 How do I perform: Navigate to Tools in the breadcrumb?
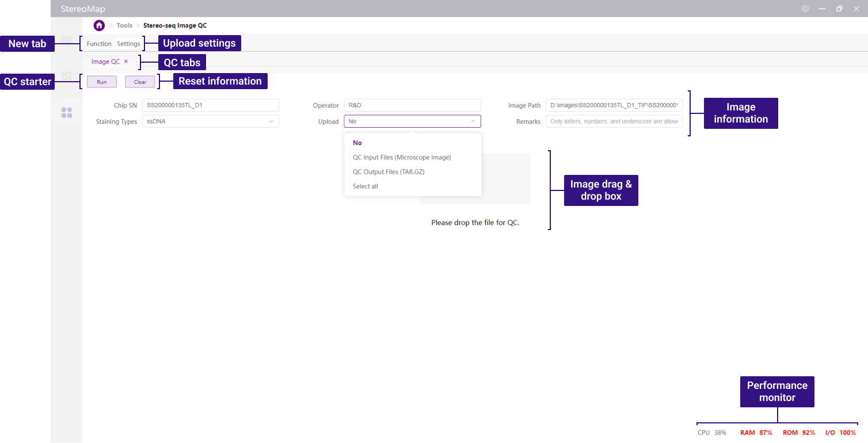pos(124,25)
